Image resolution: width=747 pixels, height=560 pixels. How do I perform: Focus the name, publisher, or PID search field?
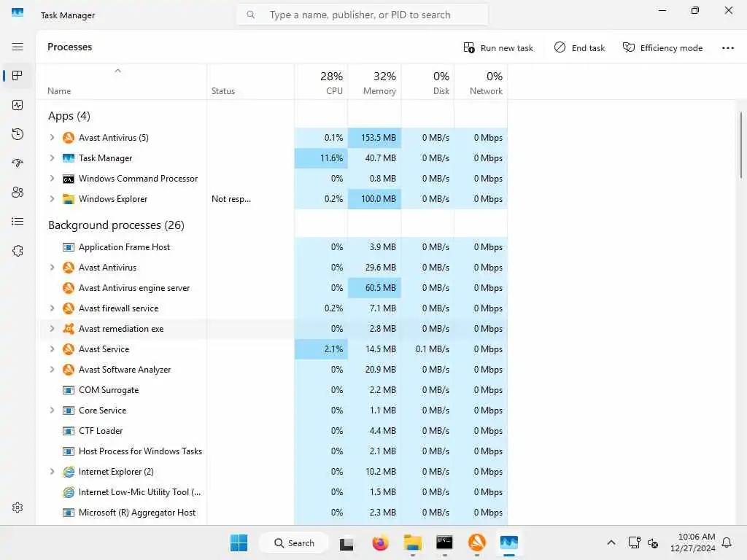(362, 15)
